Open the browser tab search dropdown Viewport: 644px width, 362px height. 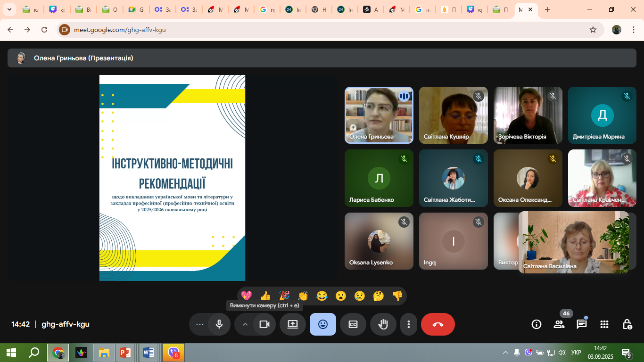point(8,9)
